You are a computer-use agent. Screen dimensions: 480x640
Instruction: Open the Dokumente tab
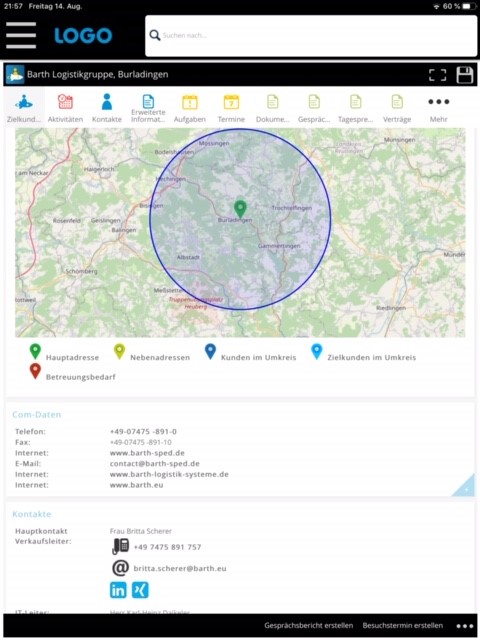pyautogui.click(x=273, y=108)
